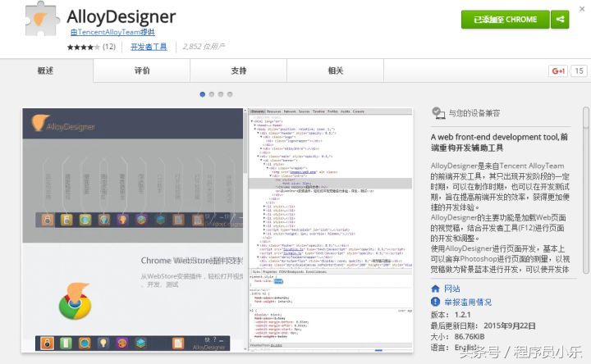This screenshot has width=591, height=364.
Task: Close the extension detail overlay
Action: click(582, 9)
